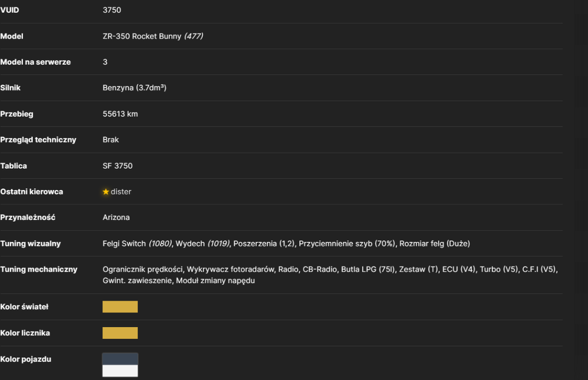
Task: Click the gold star next to dister
Action: pos(106,192)
